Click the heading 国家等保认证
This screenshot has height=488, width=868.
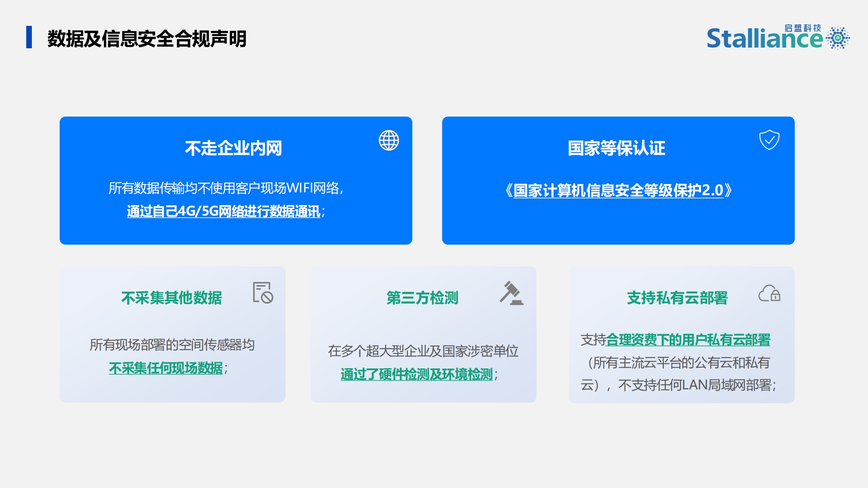click(x=616, y=148)
